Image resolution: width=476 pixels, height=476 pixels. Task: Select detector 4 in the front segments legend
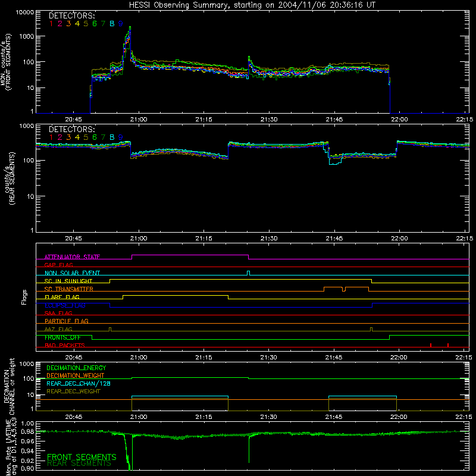(x=77, y=24)
